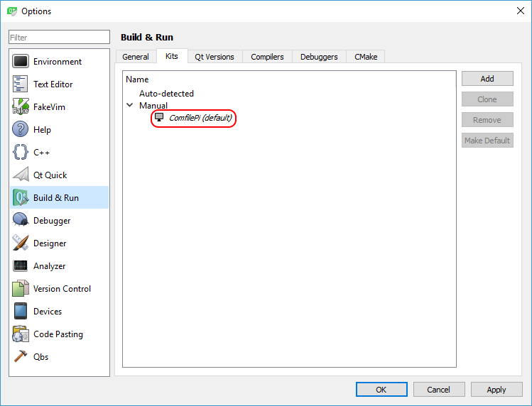Select the Auto-detected kits group
This screenshot has height=406, width=532.
(x=166, y=94)
